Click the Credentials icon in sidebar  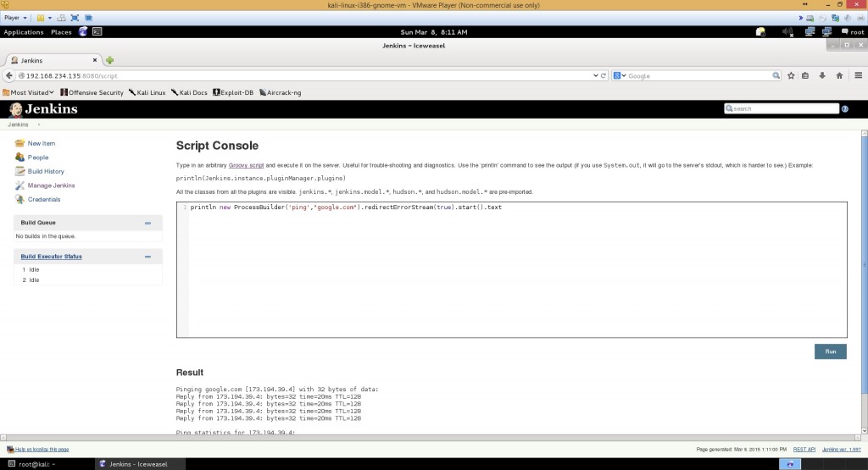pos(20,199)
